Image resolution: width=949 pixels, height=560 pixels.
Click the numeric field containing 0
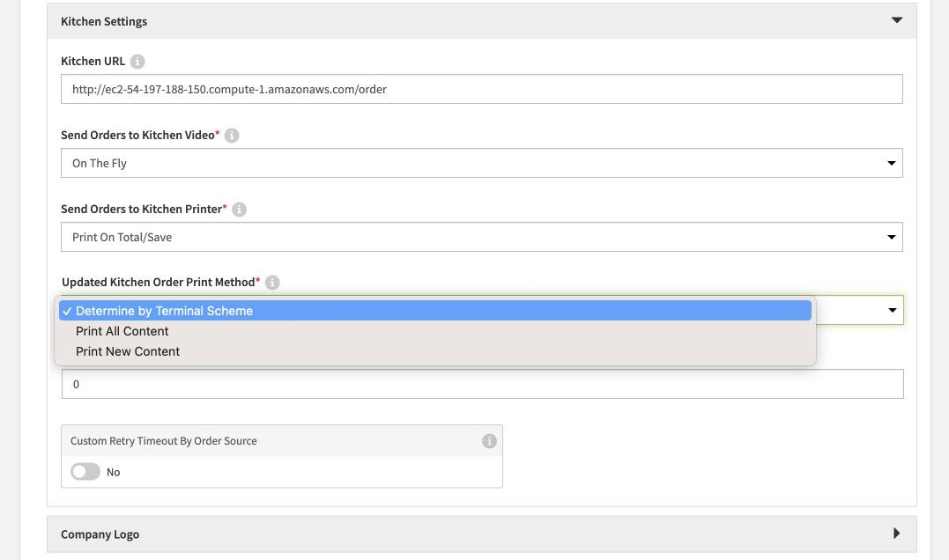point(481,384)
